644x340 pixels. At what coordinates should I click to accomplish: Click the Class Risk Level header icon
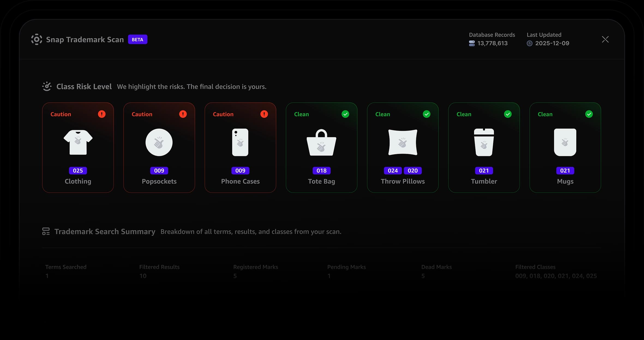tap(47, 87)
